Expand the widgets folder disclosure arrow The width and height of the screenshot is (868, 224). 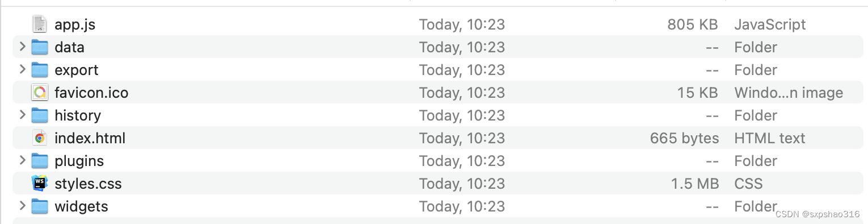coord(22,206)
